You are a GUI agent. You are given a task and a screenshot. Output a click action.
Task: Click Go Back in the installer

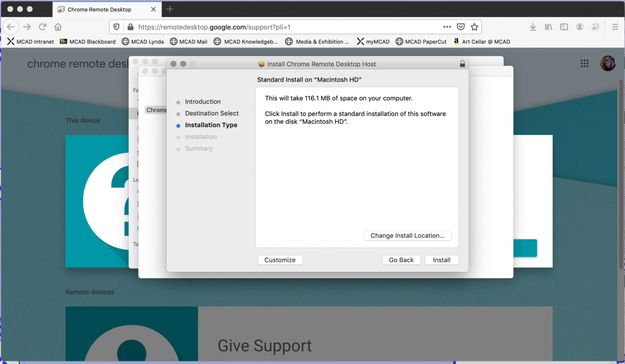coord(401,260)
